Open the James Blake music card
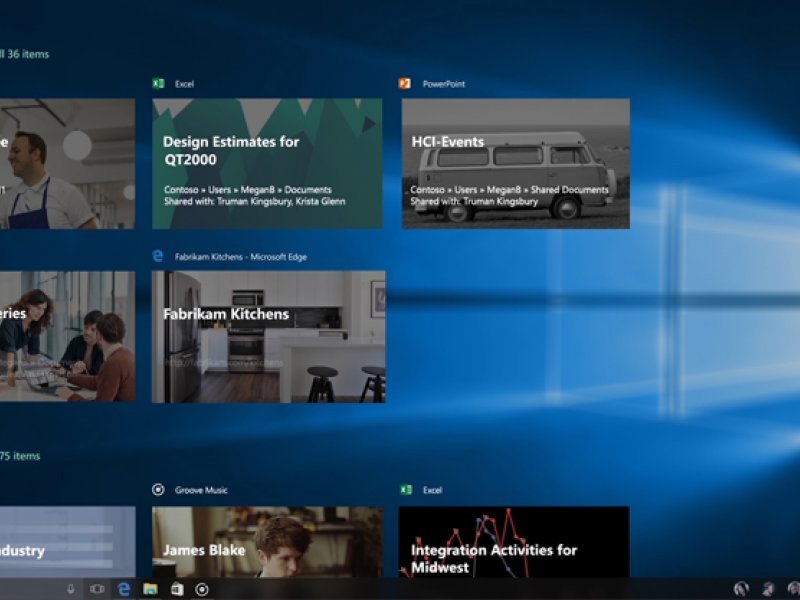 [x=268, y=542]
